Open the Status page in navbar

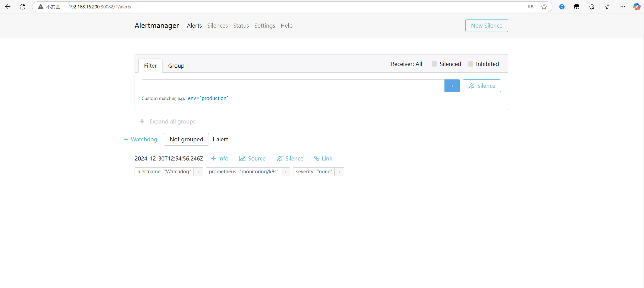coord(241,26)
